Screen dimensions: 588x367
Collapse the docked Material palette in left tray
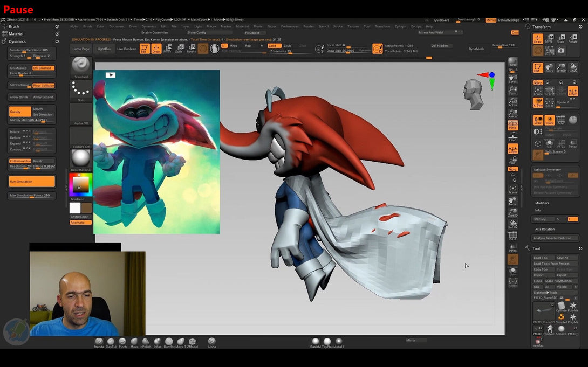57,34
